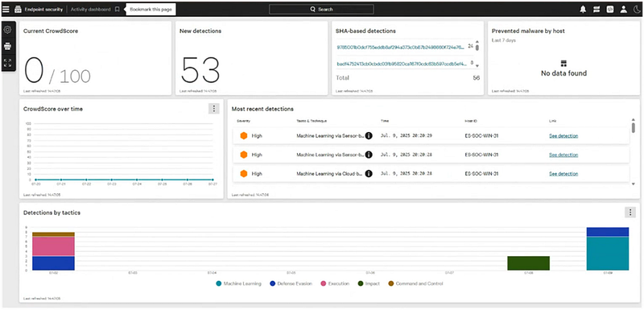Click the Current CrowdScore value 0
The height and width of the screenshot is (310, 644).
(34, 70)
